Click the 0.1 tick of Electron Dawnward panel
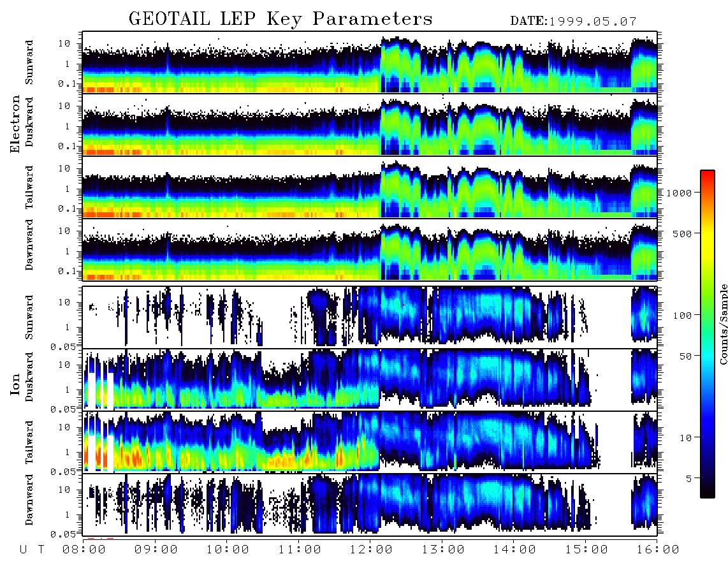This screenshot has height=561, width=728. [x=67, y=271]
